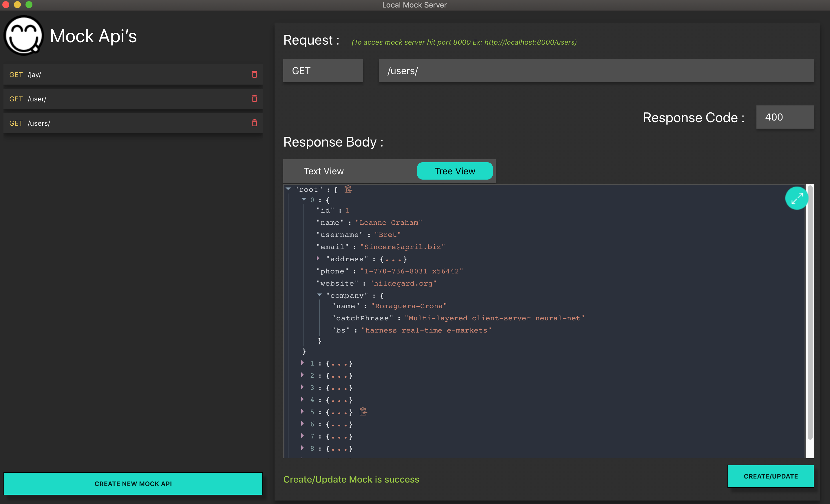Click the clipboard icon next to root
Viewport: 830px width, 504px height.
click(x=348, y=189)
